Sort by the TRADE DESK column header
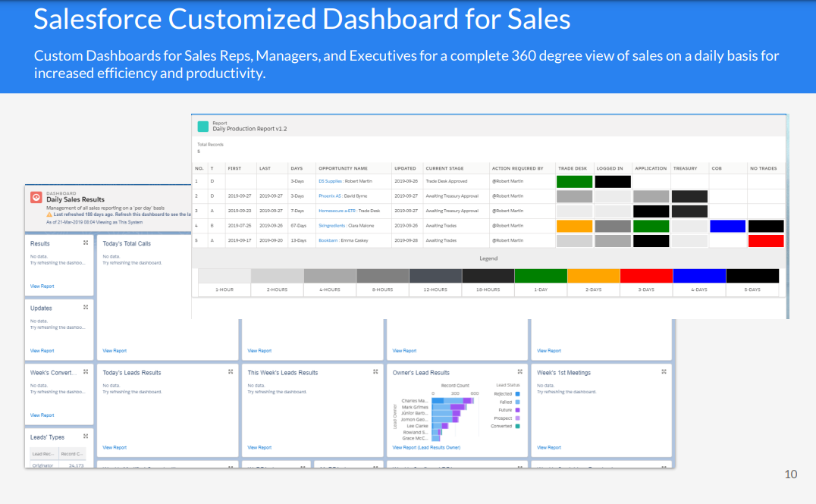 point(573,168)
